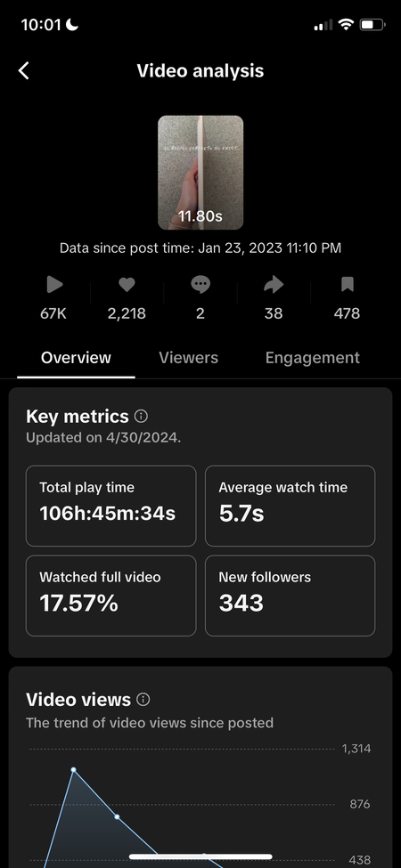Select the Overview tab
Screen dimensions: 401x868
[x=76, y=358]
